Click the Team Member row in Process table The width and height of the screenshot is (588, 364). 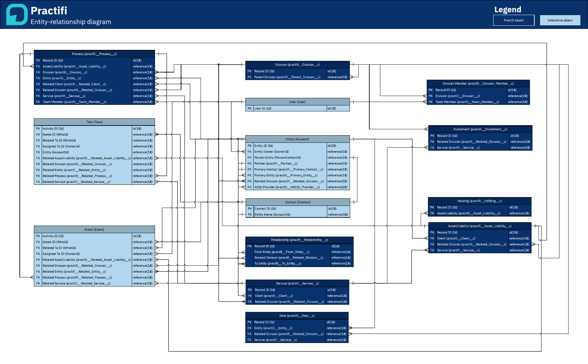pos(94,102)
